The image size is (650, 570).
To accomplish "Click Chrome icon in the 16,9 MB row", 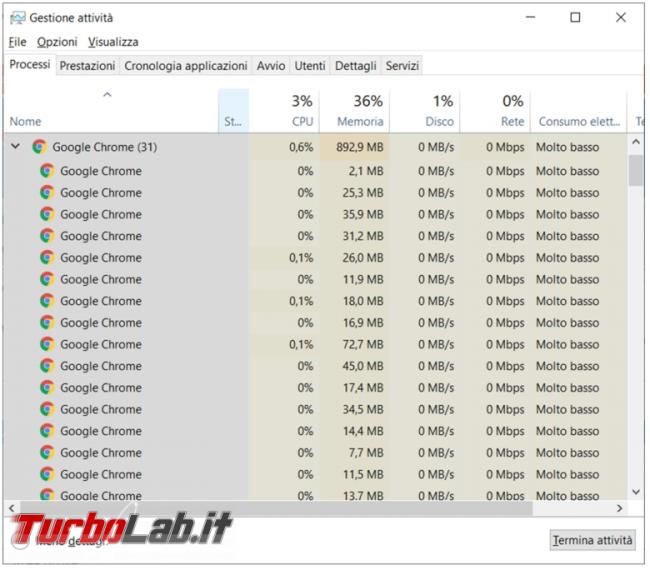I will click(47, 323).
